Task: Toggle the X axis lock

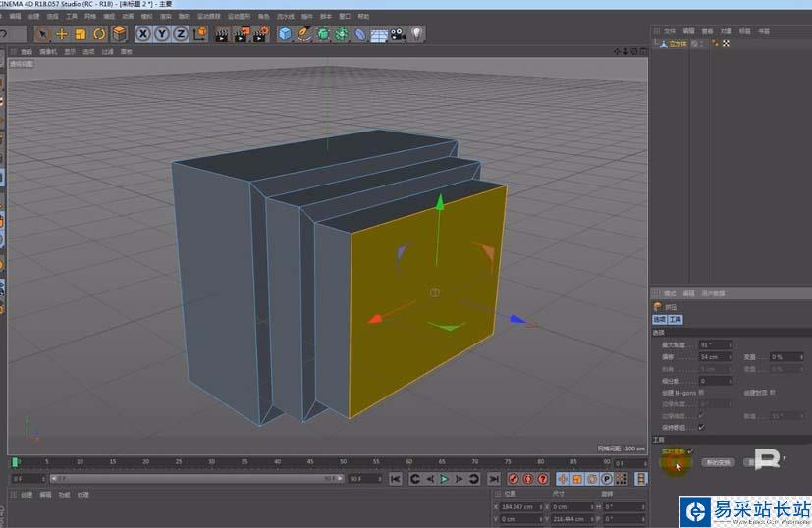Action: [x=143, y=34]
